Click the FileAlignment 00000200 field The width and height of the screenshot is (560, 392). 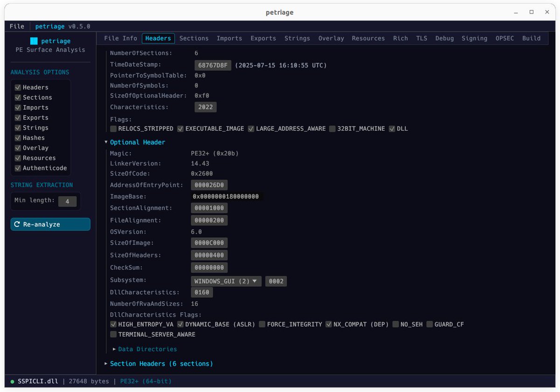209,220
